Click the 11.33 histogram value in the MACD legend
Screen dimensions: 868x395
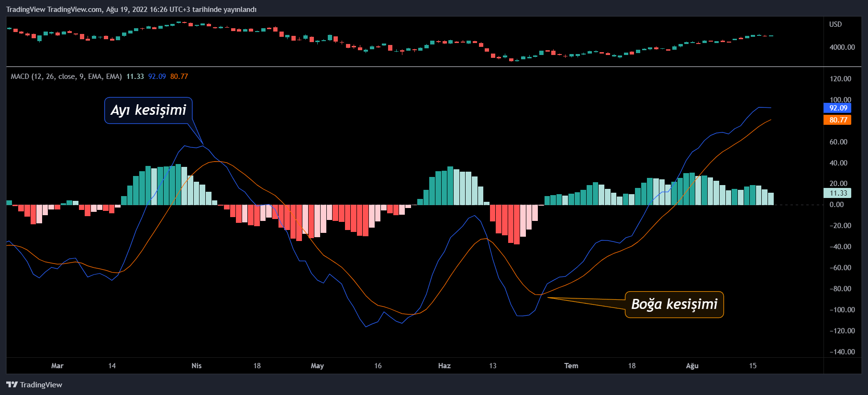click(x=135, y=77)
